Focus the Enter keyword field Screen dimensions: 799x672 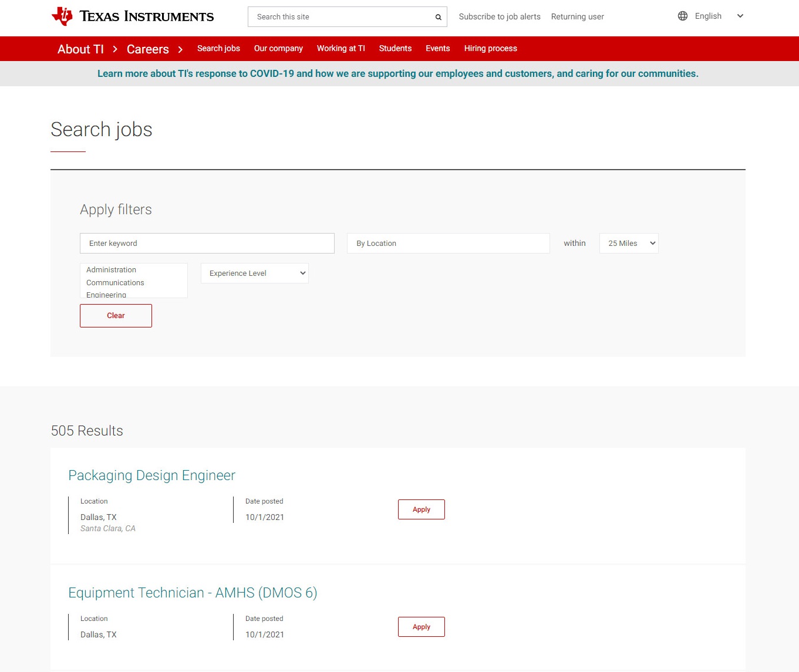(x=207, y=244)
